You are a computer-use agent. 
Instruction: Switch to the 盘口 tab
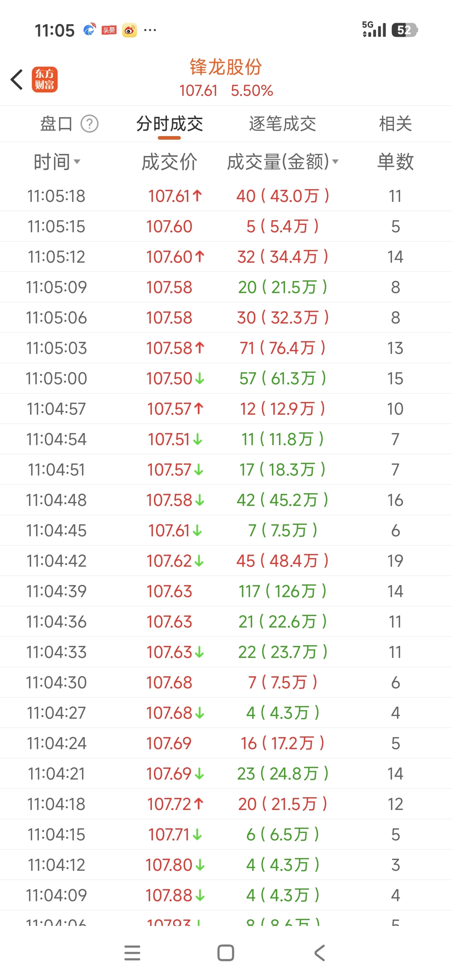[56, 124]
